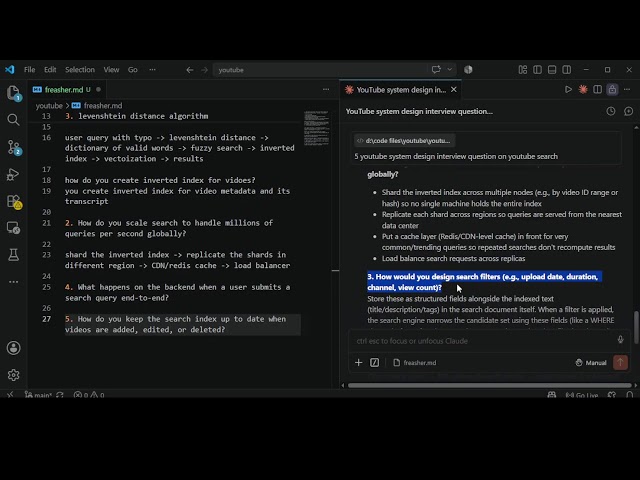Click the Claude panel horizontal scrollbar
Screen dimensions: 640x480
click(x=489, y=385)
